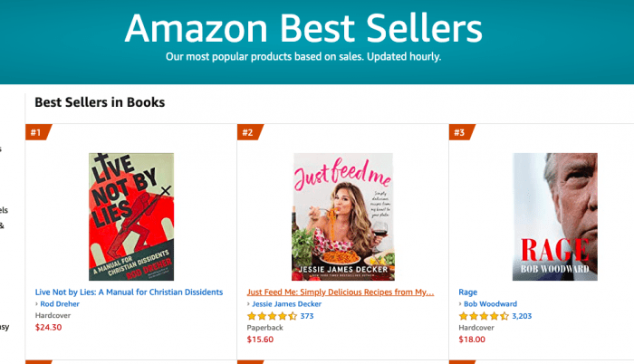The width and height of the screenshot is (634, 364).
Task: Click the #3 rank badge
Action: 460,133
